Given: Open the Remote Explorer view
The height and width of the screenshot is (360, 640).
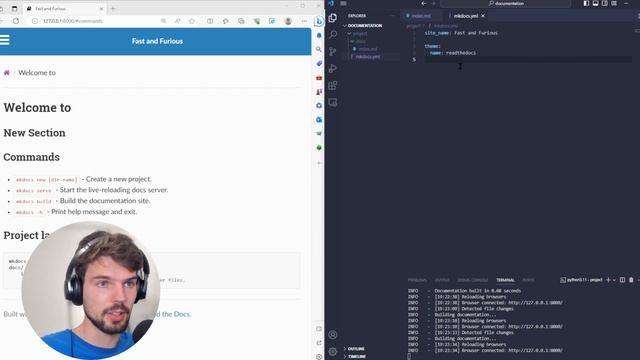Looking at the screenshot, I should tap(333, 102).
